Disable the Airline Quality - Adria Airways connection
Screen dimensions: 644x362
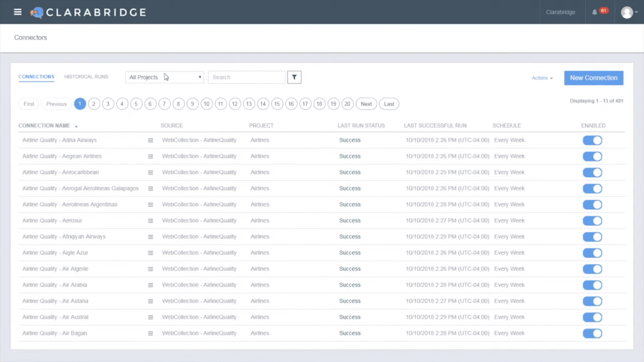(x=592, y=140)
